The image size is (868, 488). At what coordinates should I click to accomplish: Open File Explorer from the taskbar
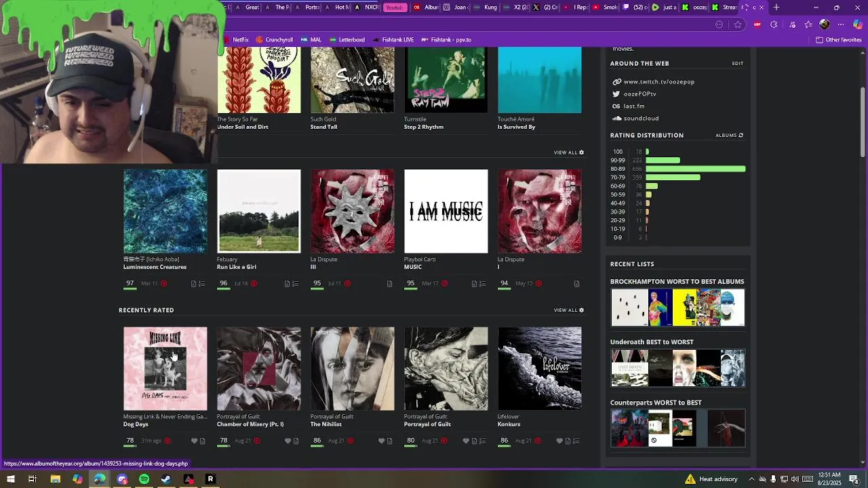(x=56, y=479)
